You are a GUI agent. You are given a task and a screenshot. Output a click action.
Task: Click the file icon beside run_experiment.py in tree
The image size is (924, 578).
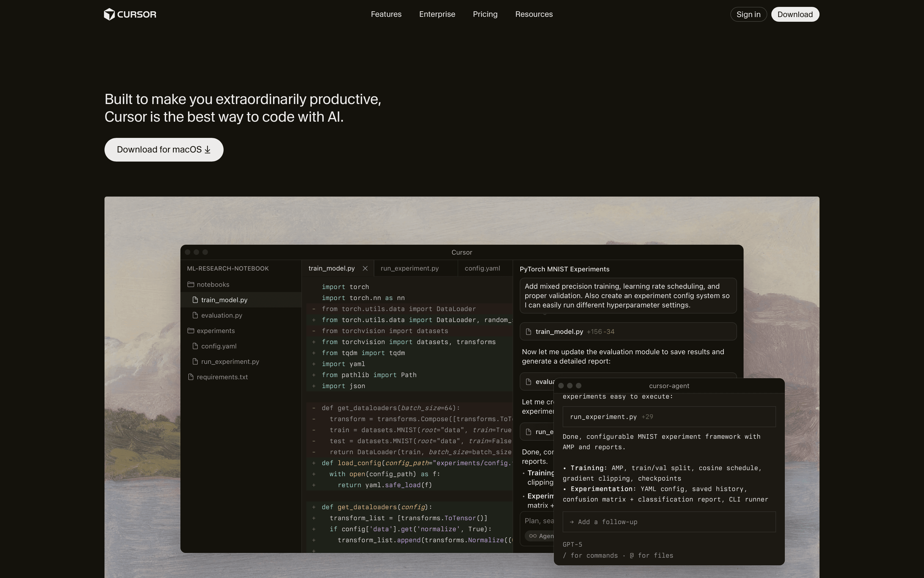195,361
